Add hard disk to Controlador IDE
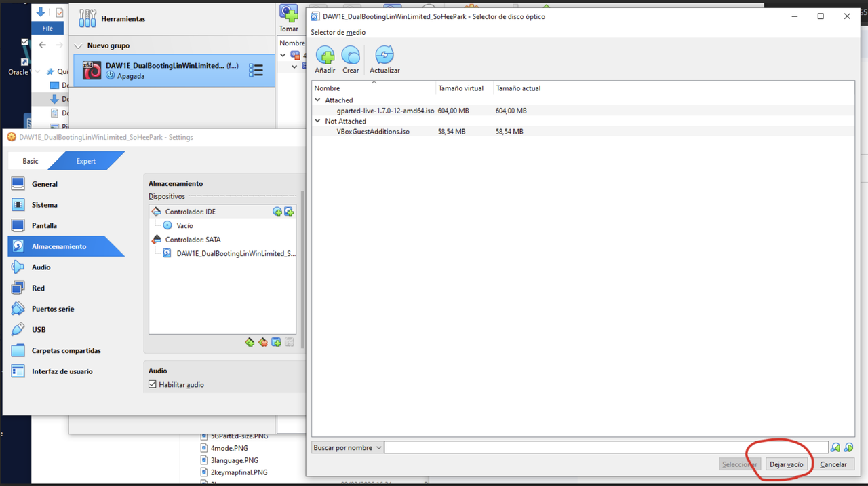Image resolution: width=868 pixels, height=486 pixels. [x=289, y=212]
